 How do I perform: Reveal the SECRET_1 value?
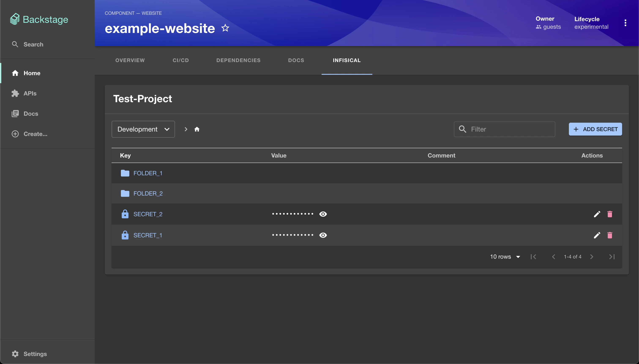pyautogui.click(x=323, y=235)
